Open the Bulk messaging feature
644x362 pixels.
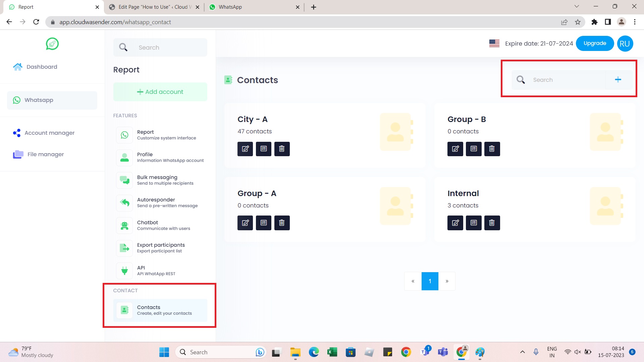pyautogui.click(x=157, y=180)
